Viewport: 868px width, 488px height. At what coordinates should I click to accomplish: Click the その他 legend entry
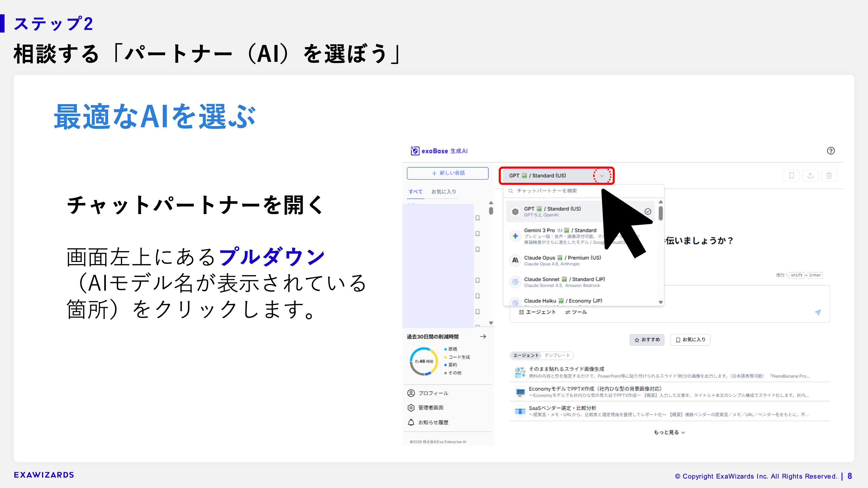(453, 373)
